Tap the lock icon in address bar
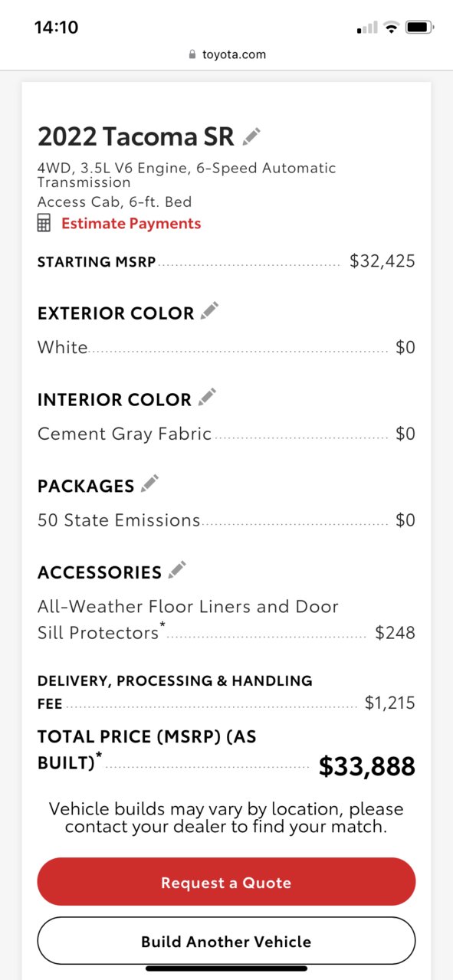 [x=192, y=54]
